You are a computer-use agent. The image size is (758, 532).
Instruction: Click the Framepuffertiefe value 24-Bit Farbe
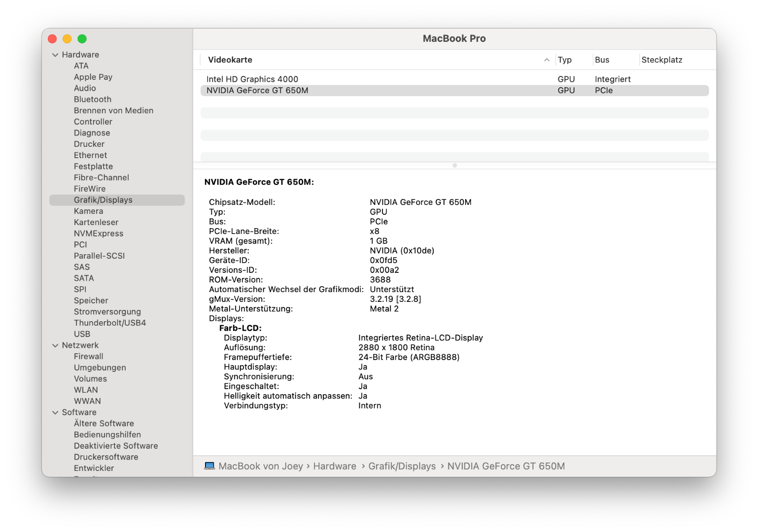pyautogui.click(x=409, y=357)
